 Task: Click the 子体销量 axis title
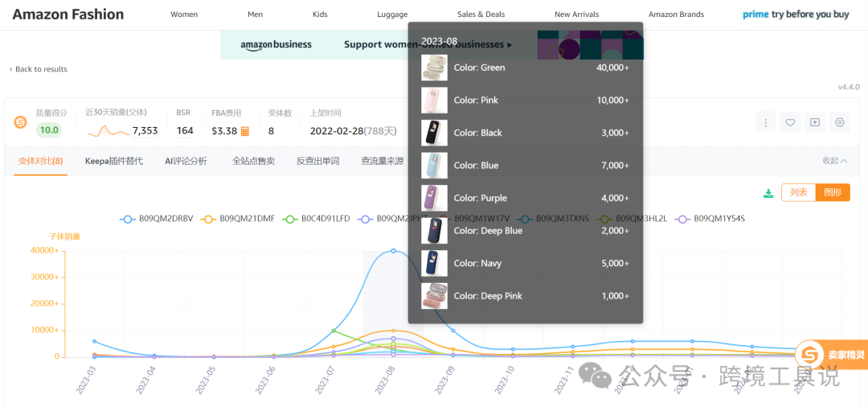click(x=65, y=236)
